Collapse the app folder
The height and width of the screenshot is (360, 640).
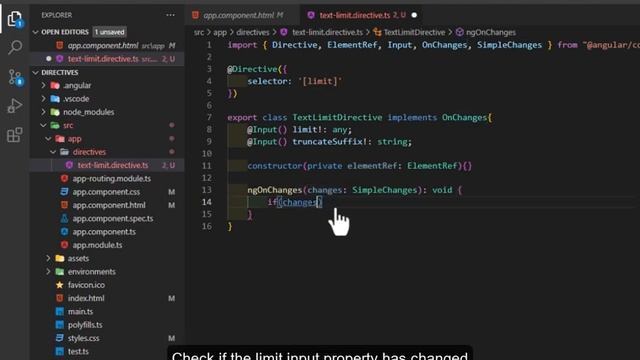click(x=49, y=139)
